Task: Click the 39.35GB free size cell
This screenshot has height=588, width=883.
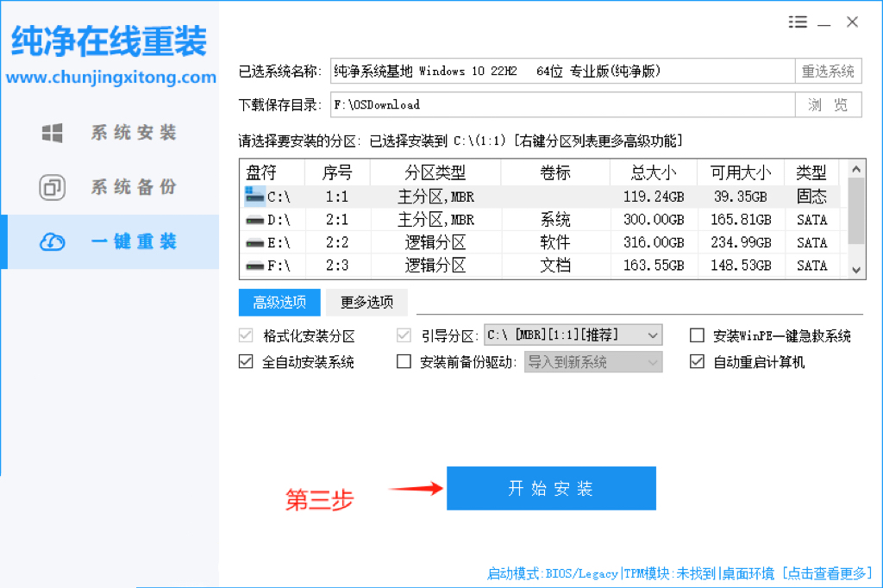Action: pyautogui.click(x=741, y=197)
